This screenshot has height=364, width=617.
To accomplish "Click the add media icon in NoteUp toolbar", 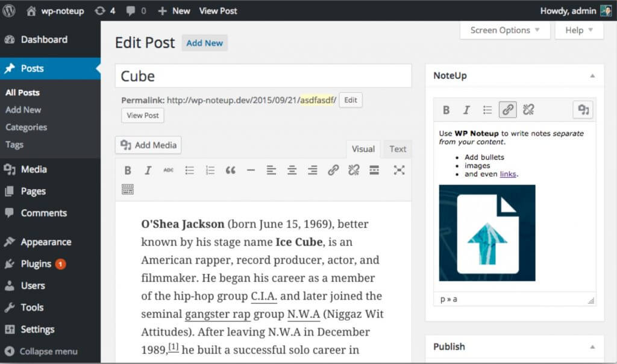I will pyautogui.click(x=583, y=110).
